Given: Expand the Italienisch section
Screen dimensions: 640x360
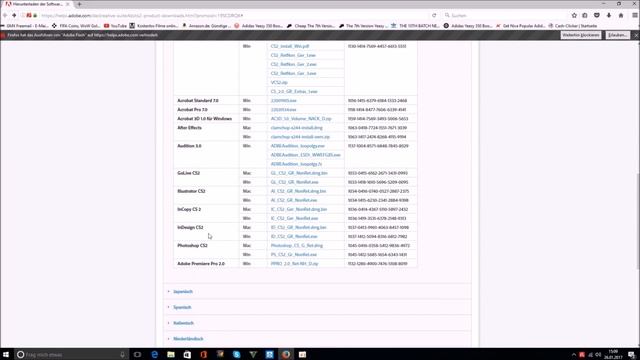Looking at the screenshot, I should tap(183, 323).
